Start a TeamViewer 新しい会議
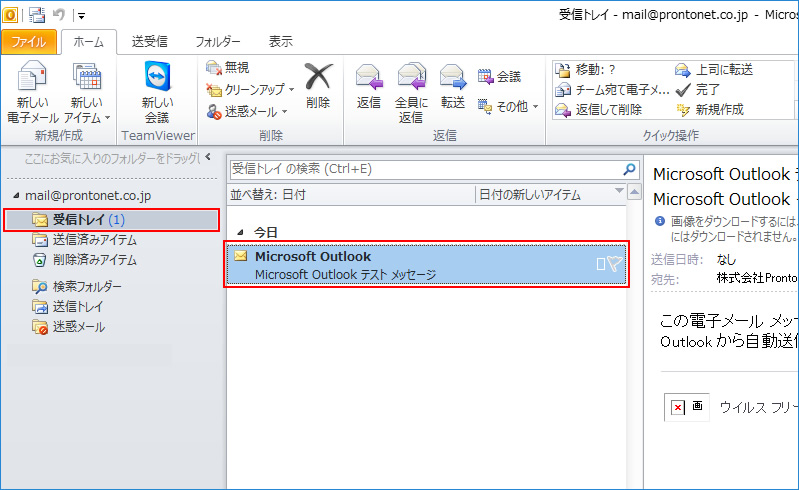This screenshot has height=490, width=799. point(157,92)
